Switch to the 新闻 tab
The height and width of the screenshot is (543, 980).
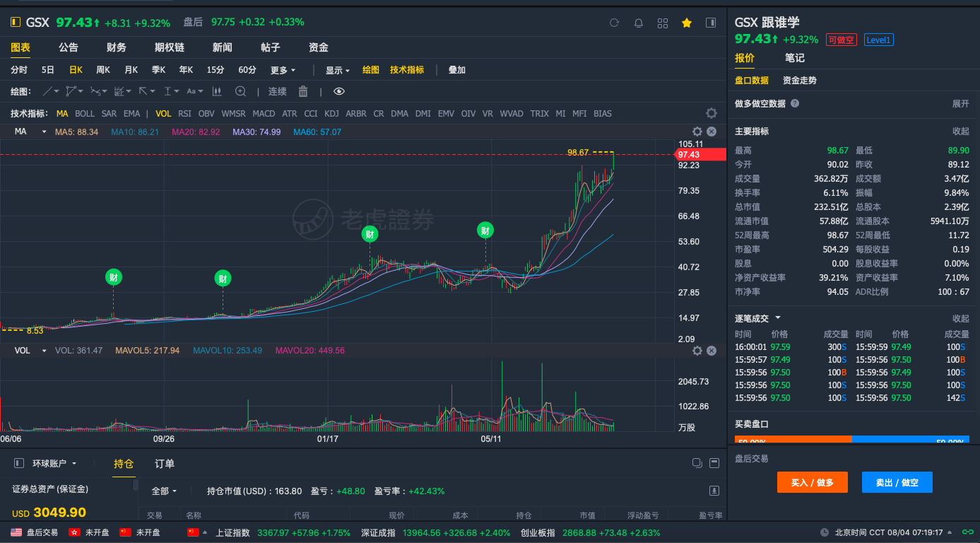click(223, 47)
